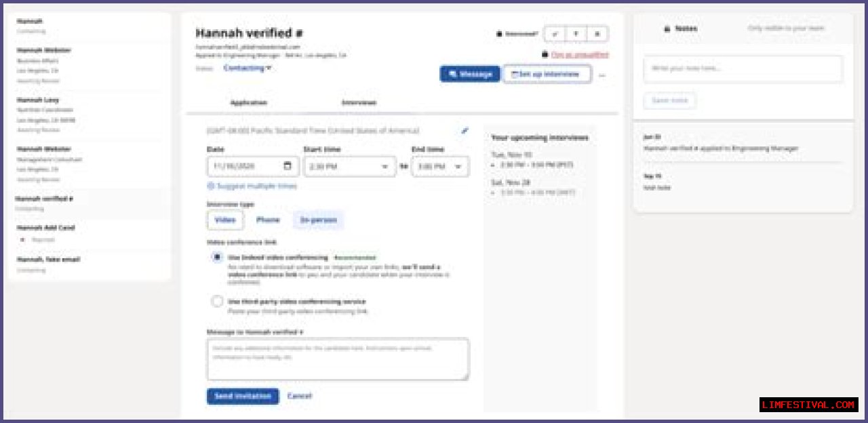Switch to the Interviews tab

click(x=359, y=102)
